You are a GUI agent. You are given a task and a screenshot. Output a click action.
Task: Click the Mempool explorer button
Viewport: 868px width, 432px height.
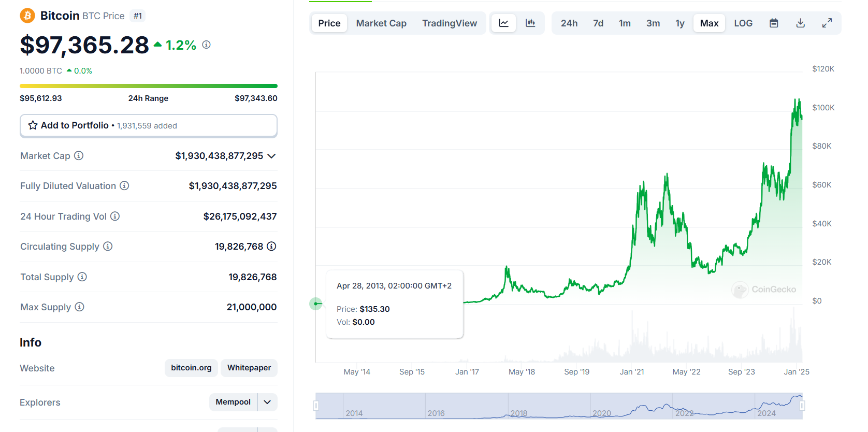point(233,402)
